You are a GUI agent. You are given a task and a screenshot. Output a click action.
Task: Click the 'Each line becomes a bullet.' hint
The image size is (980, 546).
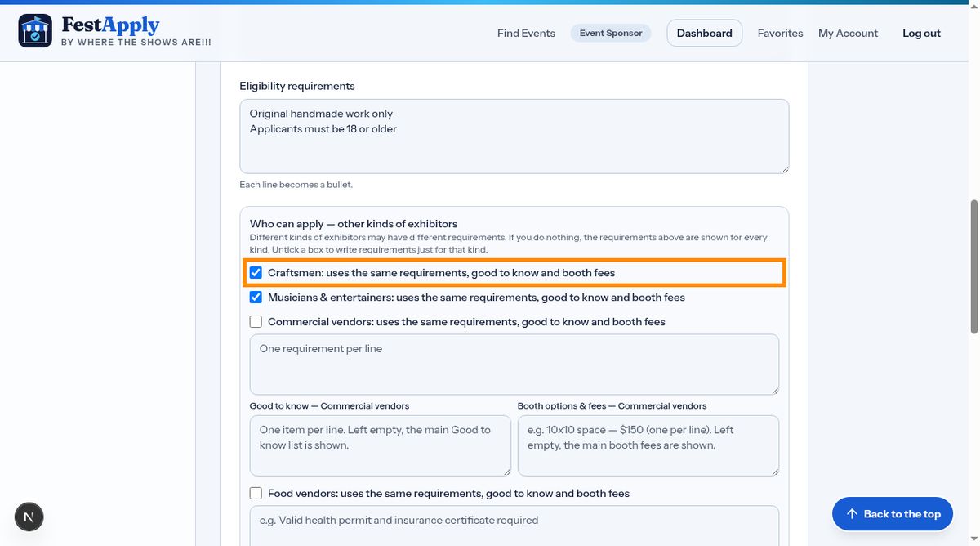tap(296, 185)
